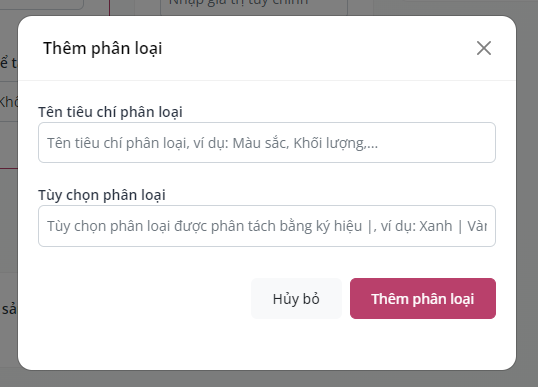Close the Thêm phân loại dialog with X
The height and width of the screenshot is (387, 538).
pyautogui.click(x=484, y=48)
